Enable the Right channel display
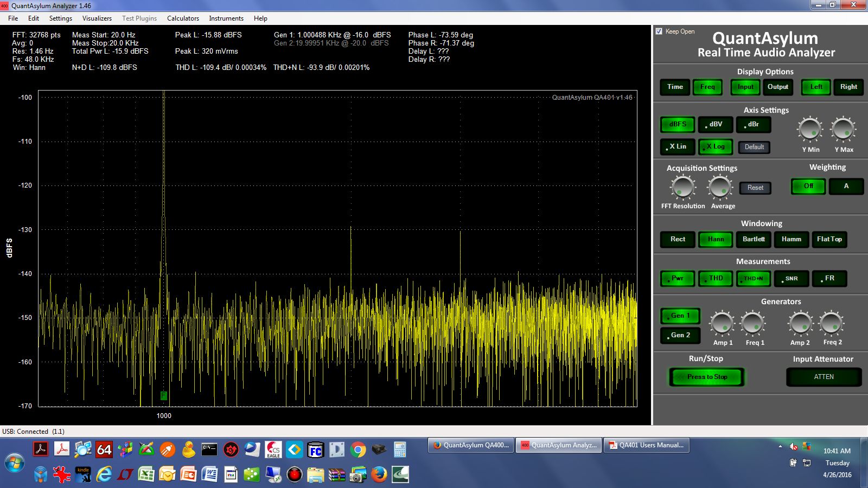The image size is (868, 488). [x=848, y=87]
